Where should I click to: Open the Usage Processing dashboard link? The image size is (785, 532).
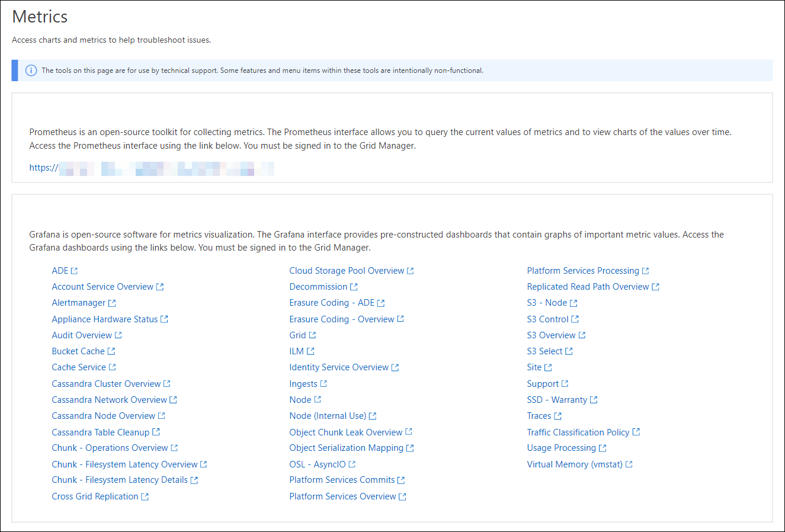coord(562,448)
